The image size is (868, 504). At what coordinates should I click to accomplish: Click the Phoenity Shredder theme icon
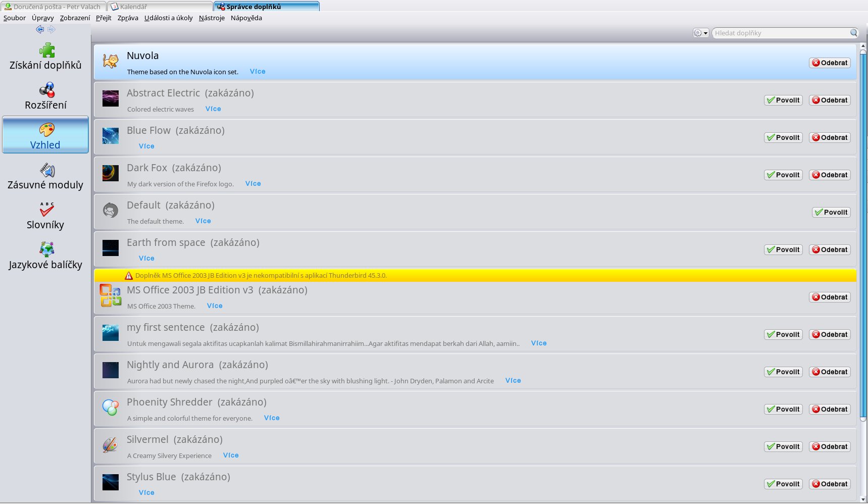point(111,407)
